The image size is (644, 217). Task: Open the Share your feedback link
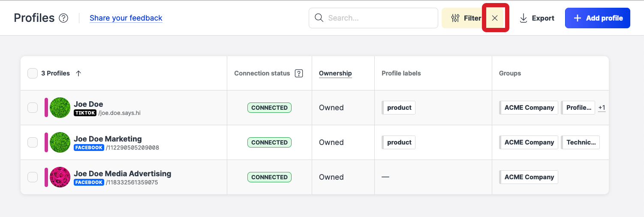coord(126,18)
